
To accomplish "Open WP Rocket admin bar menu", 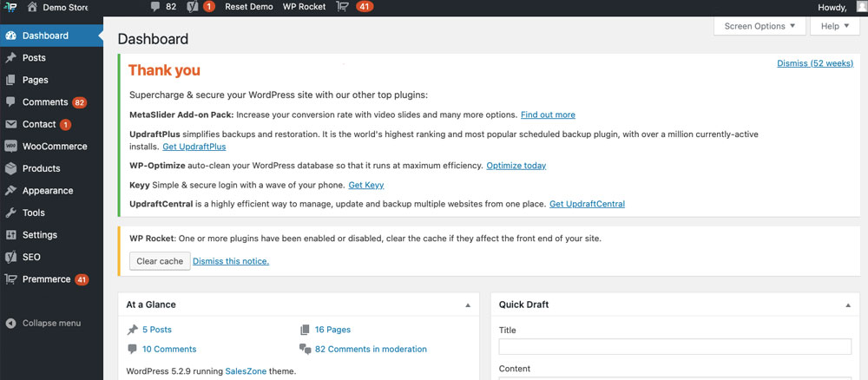I will click(305, 7).
